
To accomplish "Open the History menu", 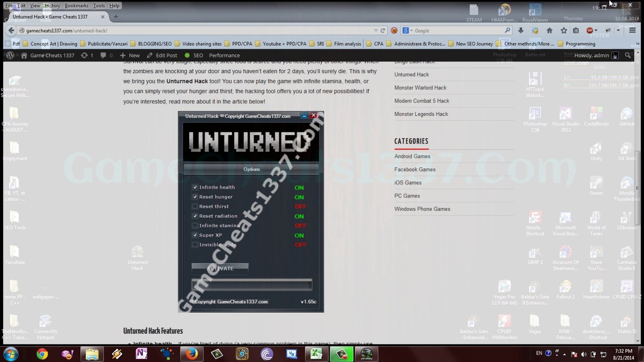I will coord(52,6).
